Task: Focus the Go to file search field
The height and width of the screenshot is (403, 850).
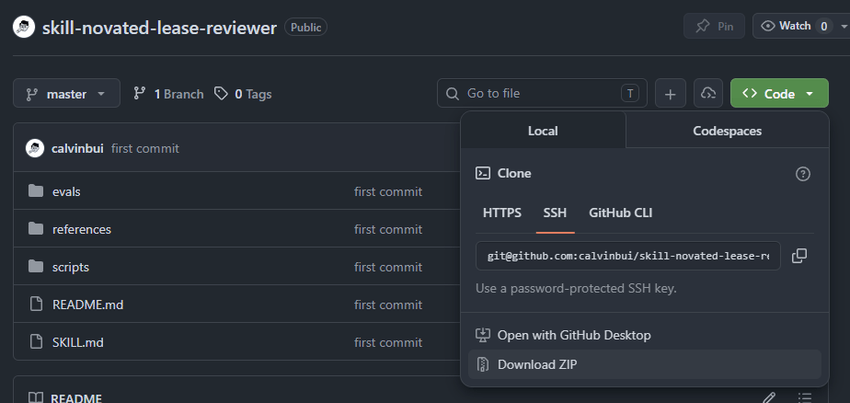Action: tap(542, 93)
